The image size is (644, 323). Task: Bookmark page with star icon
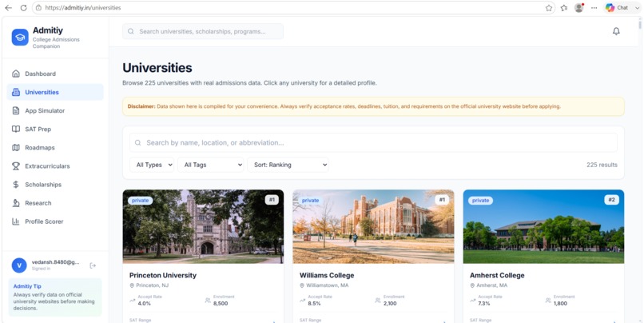pos(549,7)
